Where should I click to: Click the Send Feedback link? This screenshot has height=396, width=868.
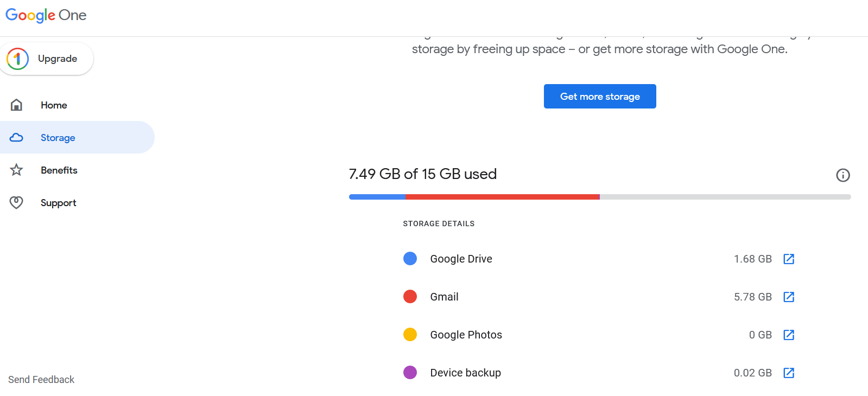point(41,380)
